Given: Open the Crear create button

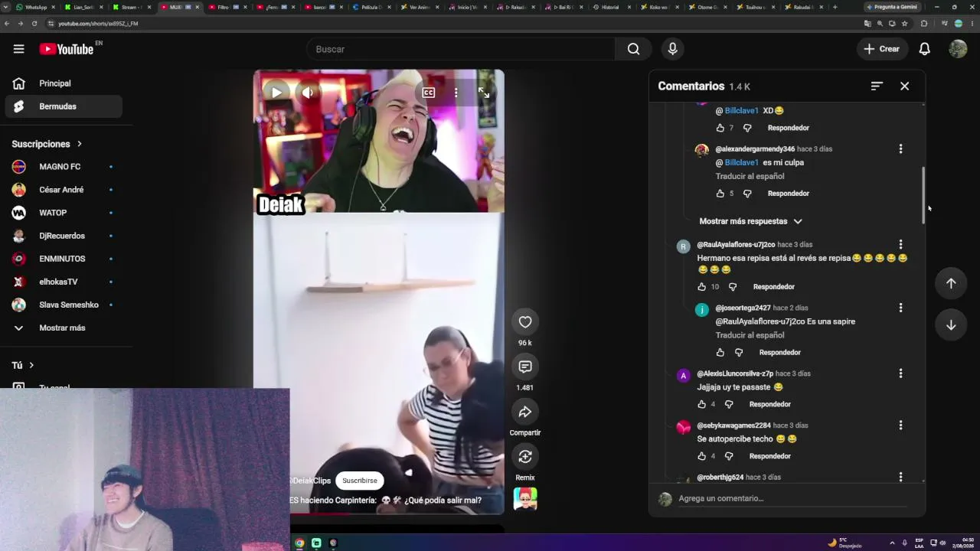Looking at the screenshot, I should coord(882,49).
